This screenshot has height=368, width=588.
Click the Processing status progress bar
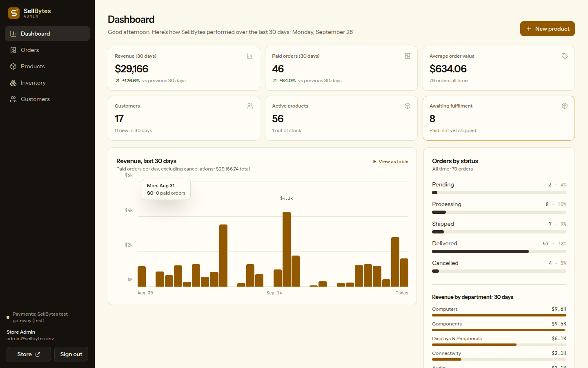coord(499,212)
